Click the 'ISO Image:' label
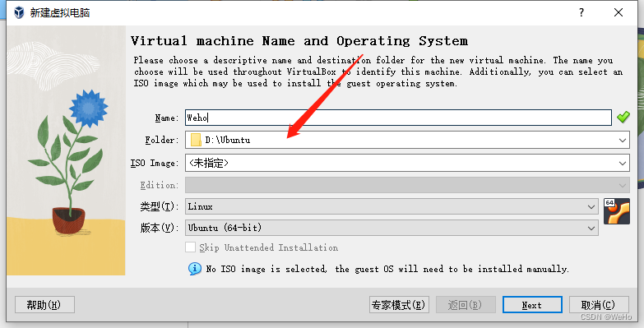 pyautogui.click(x=155, y=163)
